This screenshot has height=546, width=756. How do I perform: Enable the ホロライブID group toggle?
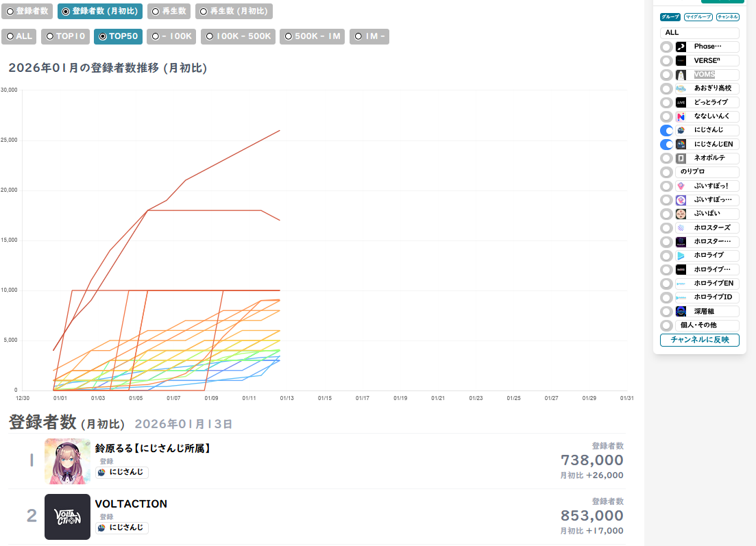666,297
